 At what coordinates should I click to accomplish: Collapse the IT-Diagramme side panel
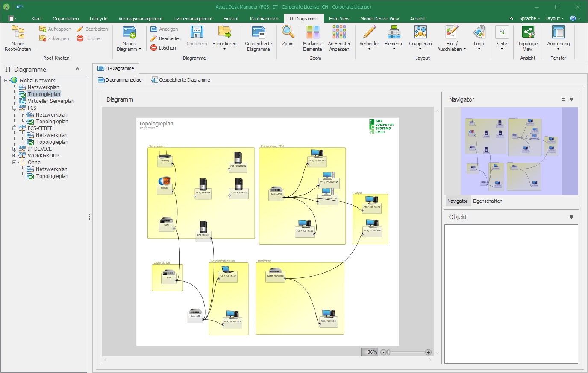click(77, 69)
